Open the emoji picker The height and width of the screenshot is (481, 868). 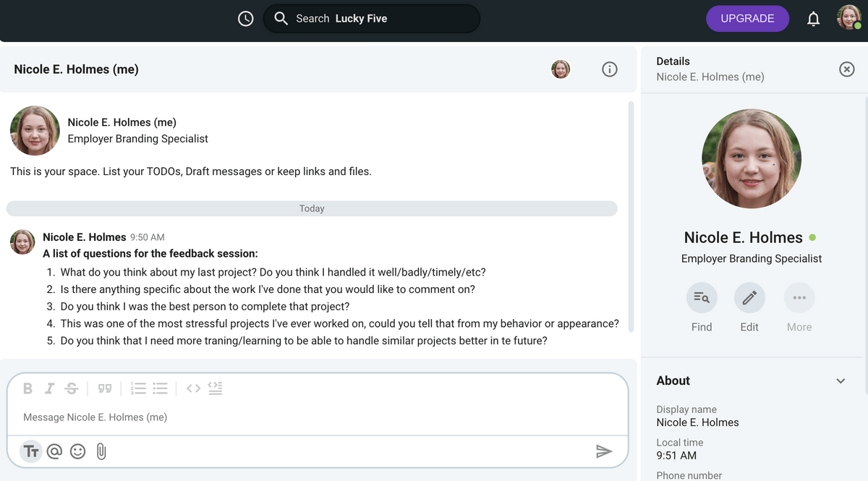(x=77, y=451)
